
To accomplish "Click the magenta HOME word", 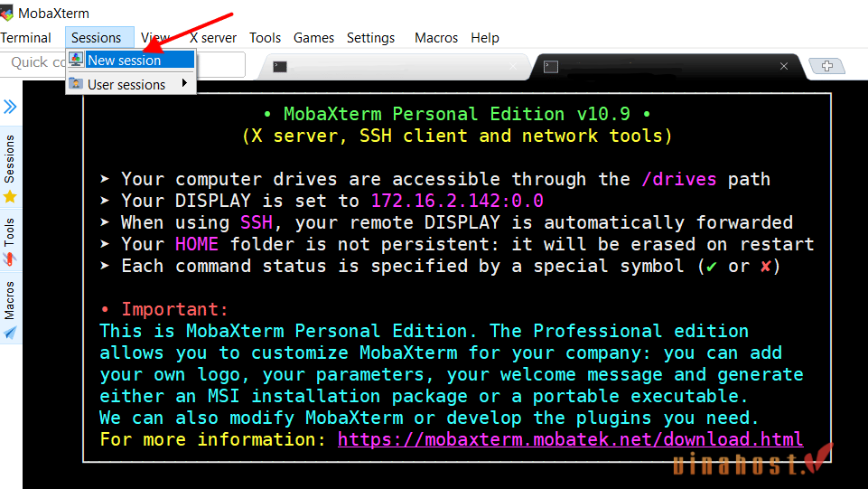I will coord(197,244).
